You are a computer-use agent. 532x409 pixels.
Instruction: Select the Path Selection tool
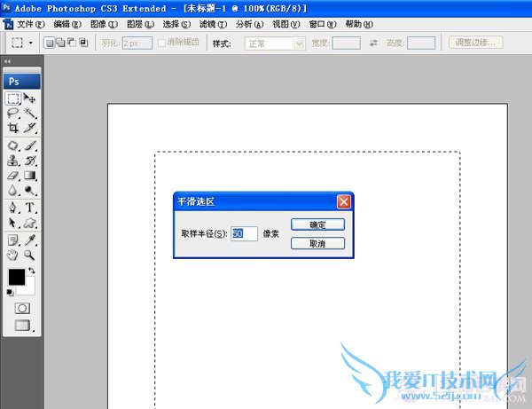tap(13, 223)
